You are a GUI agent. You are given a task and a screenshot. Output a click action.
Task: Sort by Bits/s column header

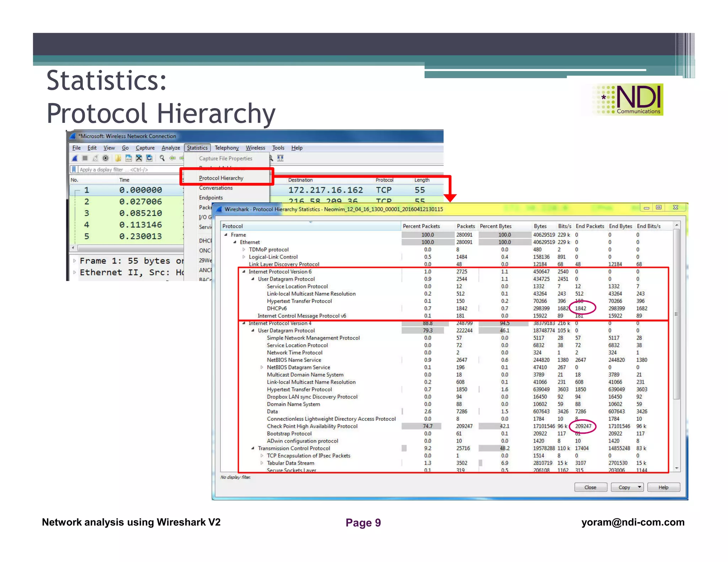564,226
